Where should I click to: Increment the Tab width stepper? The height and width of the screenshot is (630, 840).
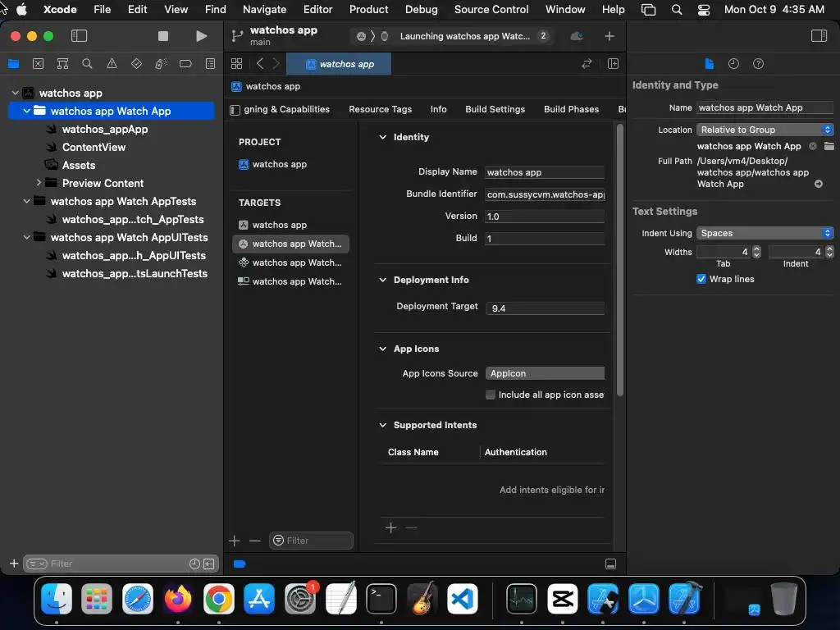click(x=756, y=249)
